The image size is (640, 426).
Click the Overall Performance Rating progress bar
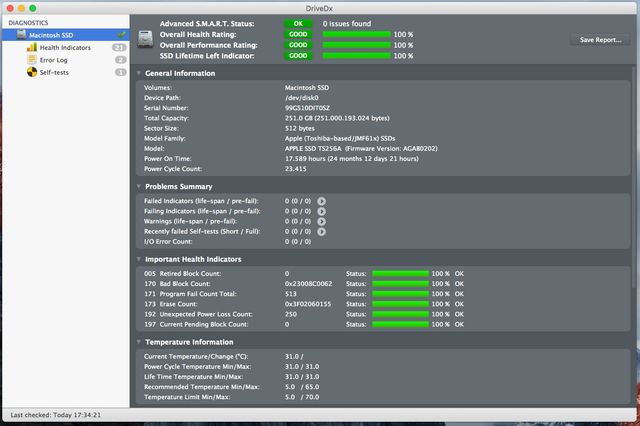356,45
